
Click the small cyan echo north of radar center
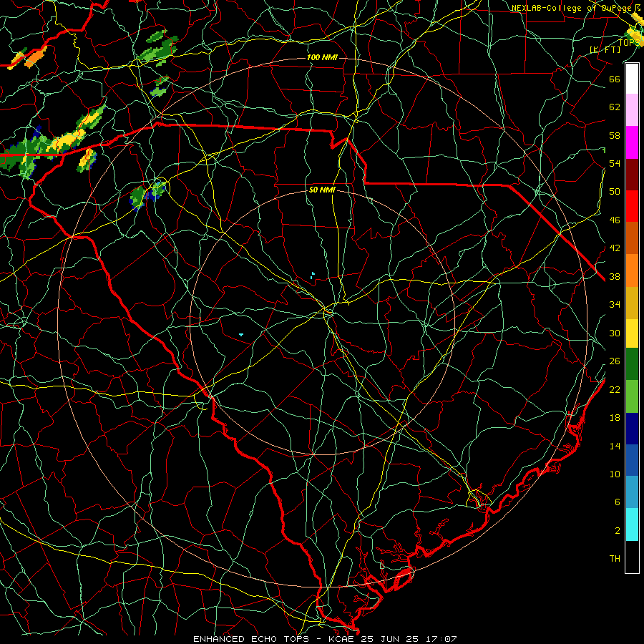point(313,274)
